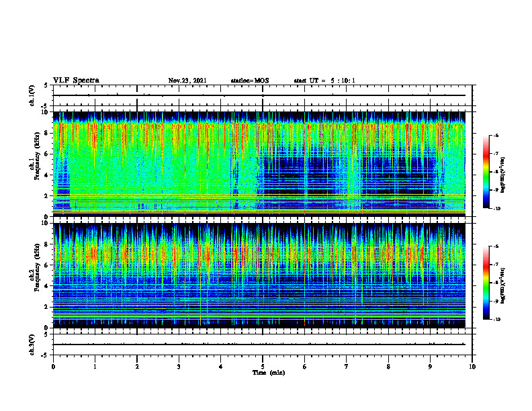Click time axis tick label "9"
The height and width of the screenshot is (411, 532).
point(430,367)
